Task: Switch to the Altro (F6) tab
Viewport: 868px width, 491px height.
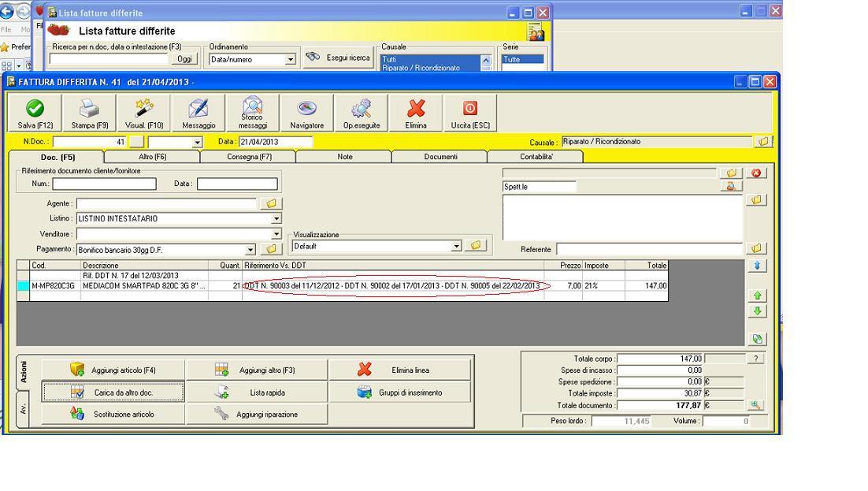Action: click(152, 157)
